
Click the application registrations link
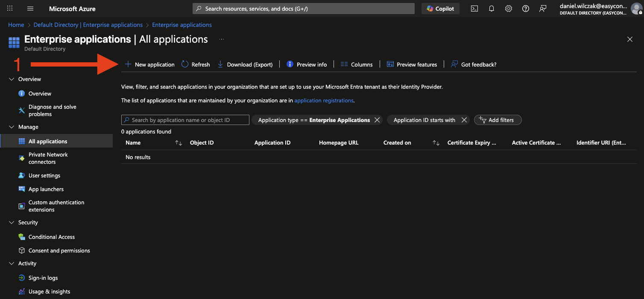pos(324,101)
